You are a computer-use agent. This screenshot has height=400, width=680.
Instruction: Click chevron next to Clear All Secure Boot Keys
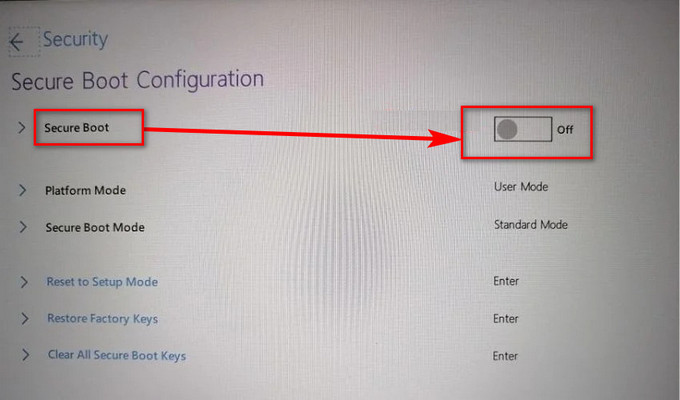26,355
